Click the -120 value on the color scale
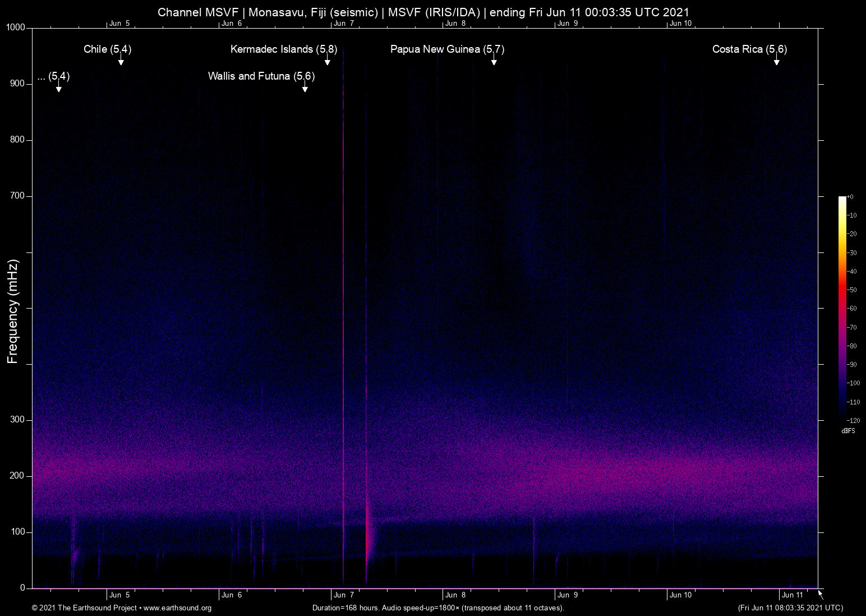Viewport: 866px width, 616px height. pyautogui.click(x=853, y=420)
